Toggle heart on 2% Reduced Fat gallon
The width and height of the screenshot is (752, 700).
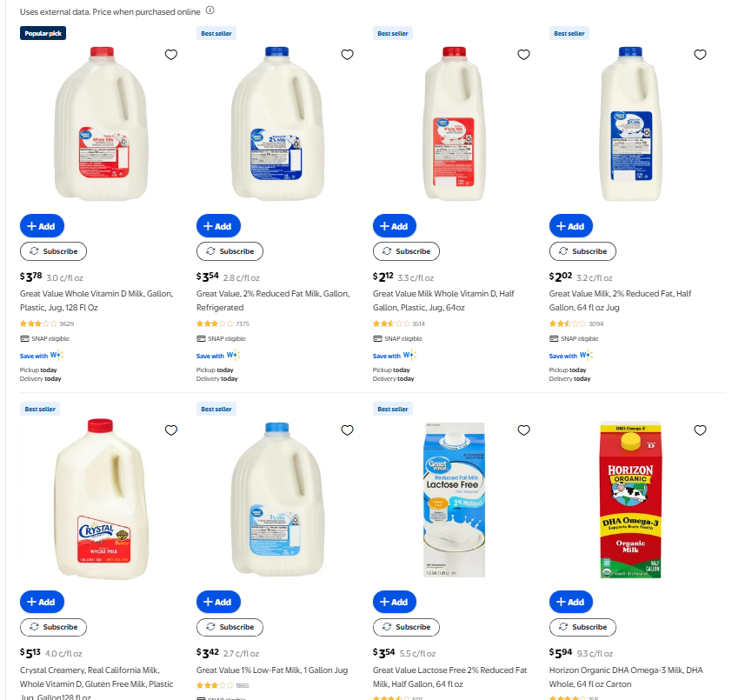click(347, 55)
